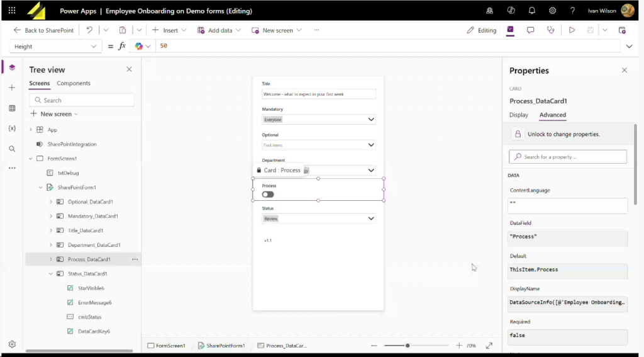Toggle the Process switch on the form
This screenshot has width=644, height=357.
pyautogui.click(x=268, y=195)
